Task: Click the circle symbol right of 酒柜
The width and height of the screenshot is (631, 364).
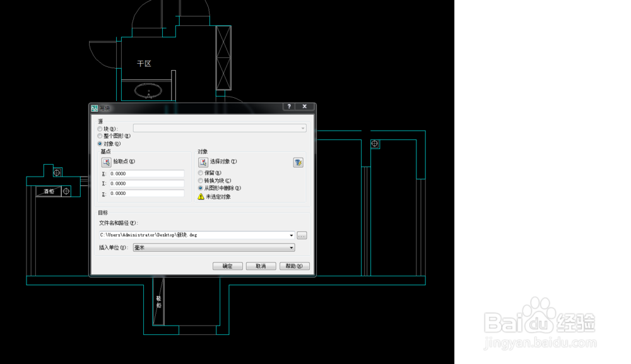Action: tap(66, 191)
